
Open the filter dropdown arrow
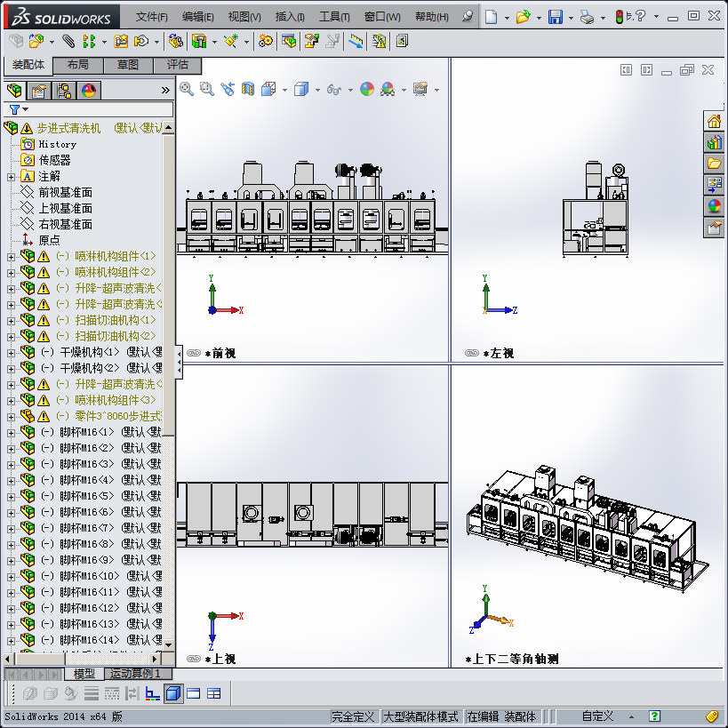26,109
